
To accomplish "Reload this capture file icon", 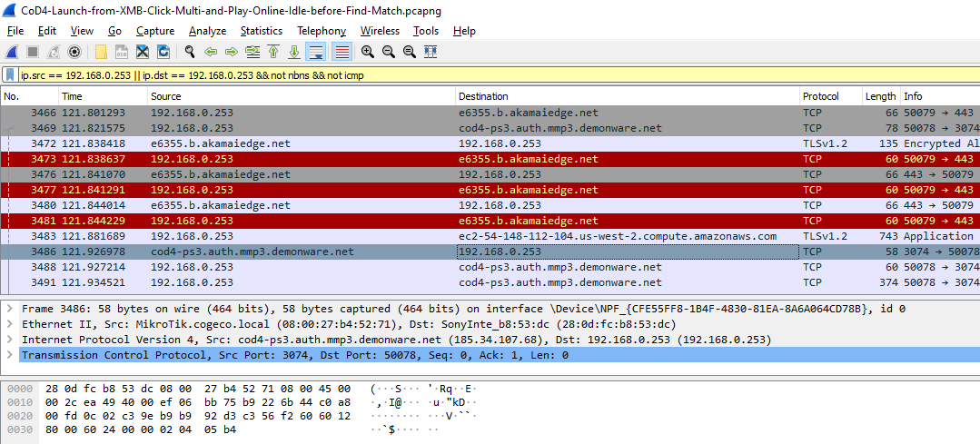I will pyautogui.click(x=163, y=53).
